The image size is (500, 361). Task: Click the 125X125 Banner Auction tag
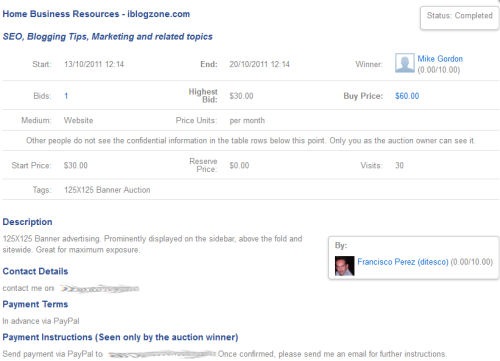point(107,190)
